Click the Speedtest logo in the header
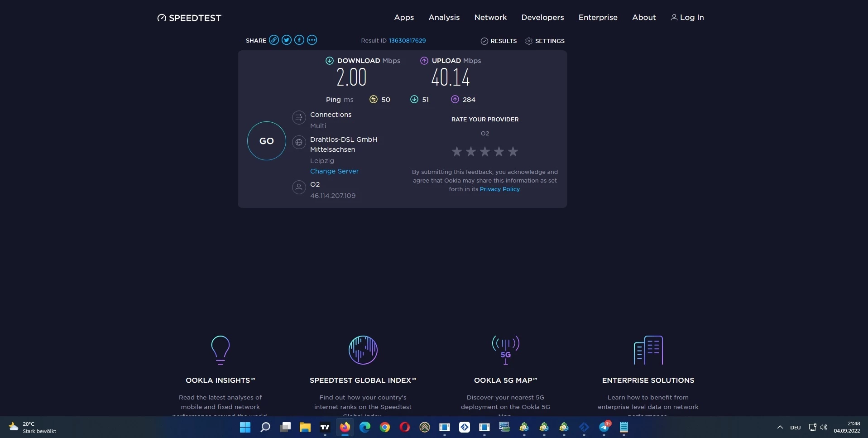This screenshot has width=868, height=438. click(x=189, y=18)
